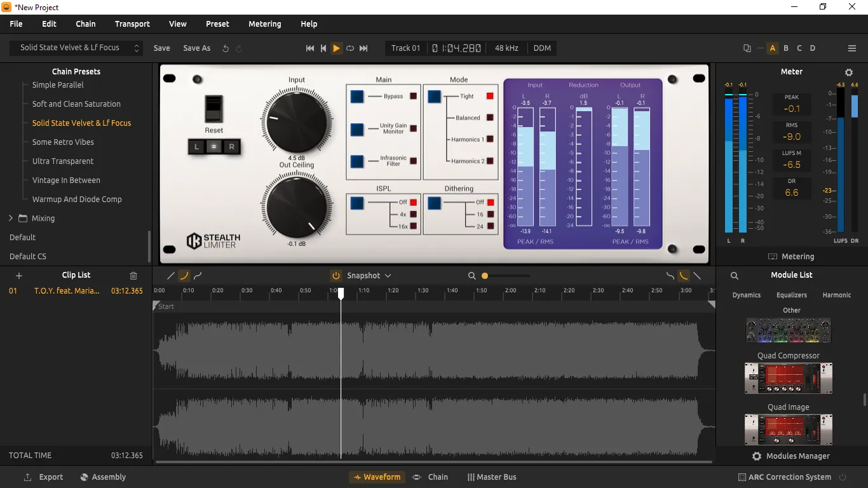Image resolution: width=868 pixels, height=488 pixels.
Task: Switch to the Chain tab
Action: pyautogui.click(x=430, y=477)
